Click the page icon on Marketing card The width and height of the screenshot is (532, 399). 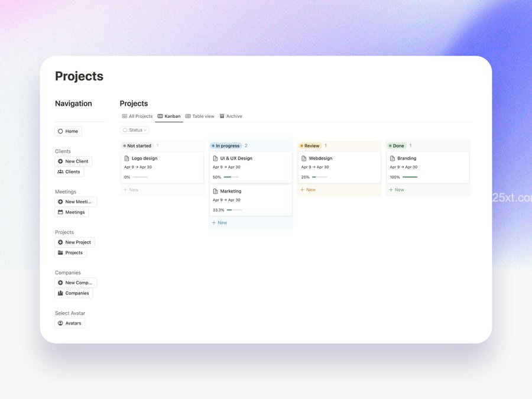[x=215, y=192]
